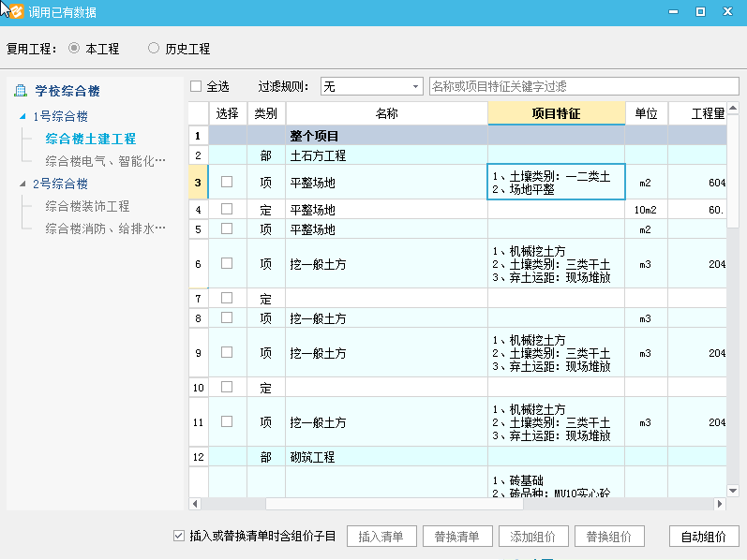Click the horizontal scrollbar right arrow

click(720, 504)
